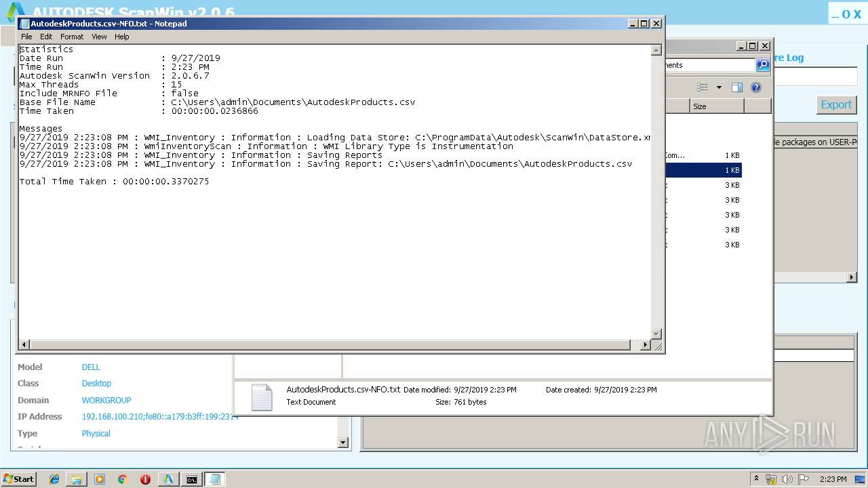Launch Internet Explorer from taskbar
Screen dimensions: 868x488
pos(54,479)
